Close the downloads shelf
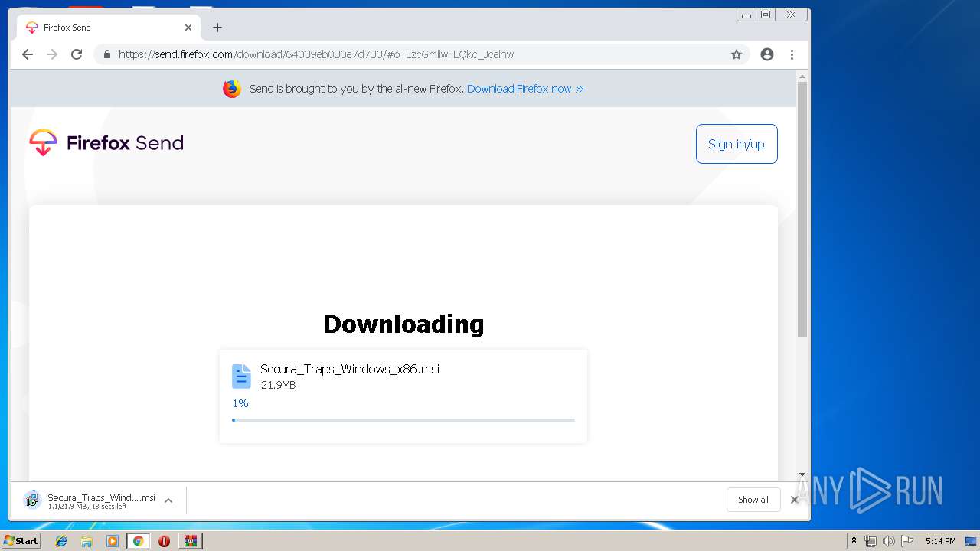The image size is (980, 551). tap(795, 500)
